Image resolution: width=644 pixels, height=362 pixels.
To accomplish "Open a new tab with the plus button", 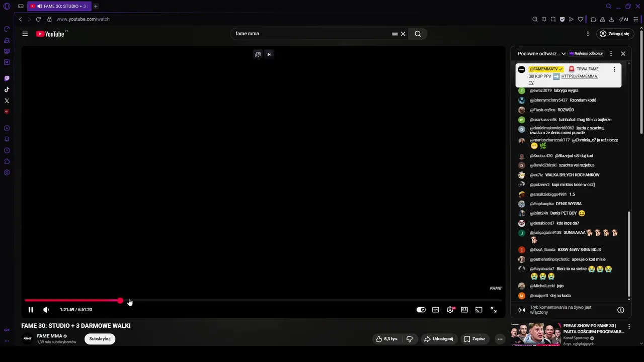I will coord(96,6).
